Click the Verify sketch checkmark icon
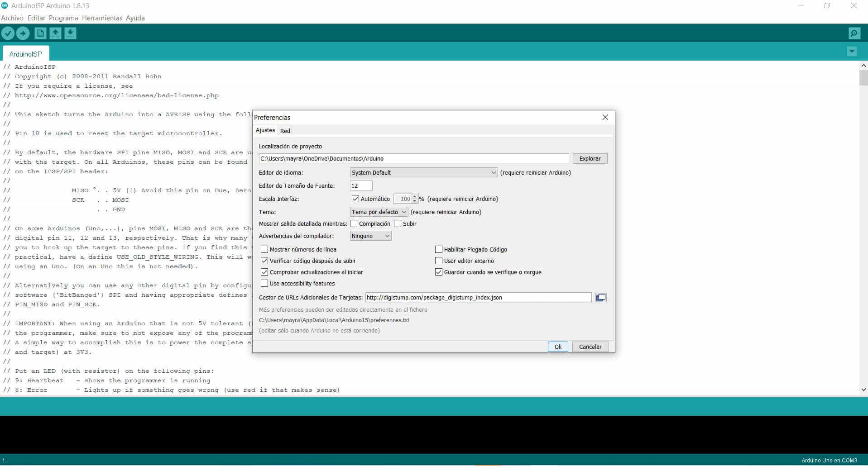This screenshot has width=868, height=466. [8, 33]
